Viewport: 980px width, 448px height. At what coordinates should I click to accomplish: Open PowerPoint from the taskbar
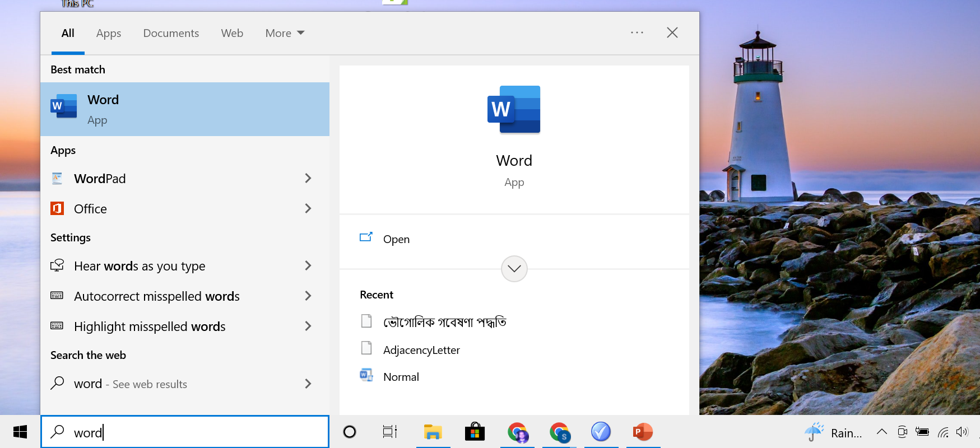click(643, 432)
